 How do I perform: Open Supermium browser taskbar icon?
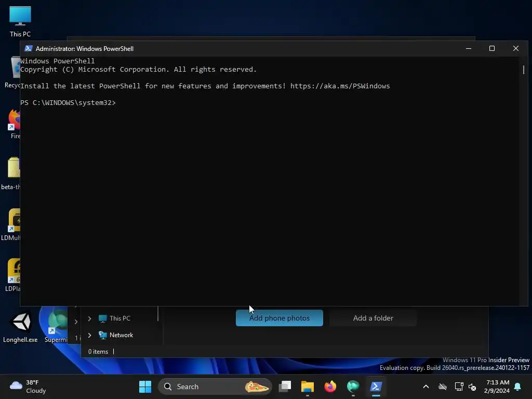coord(353,387)
